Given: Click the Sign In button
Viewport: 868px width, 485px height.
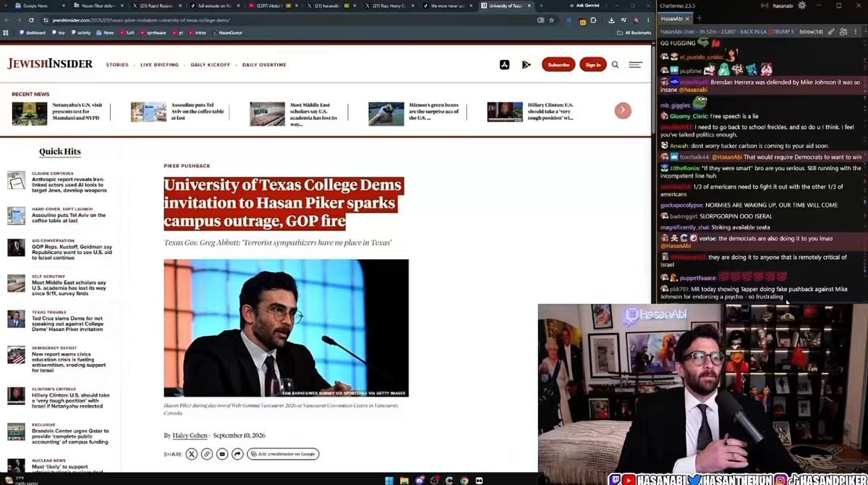Looking at the screenshot, I should [x=593, y=64].
